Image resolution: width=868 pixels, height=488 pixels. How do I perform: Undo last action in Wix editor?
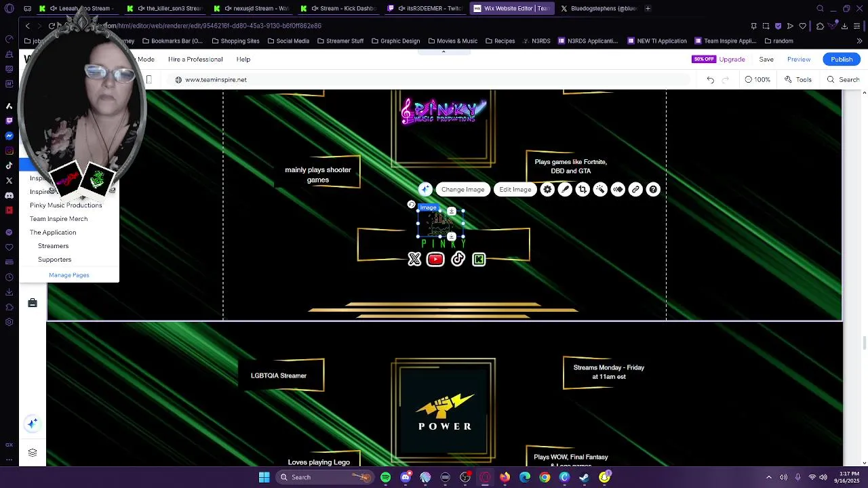coord(710,80)
